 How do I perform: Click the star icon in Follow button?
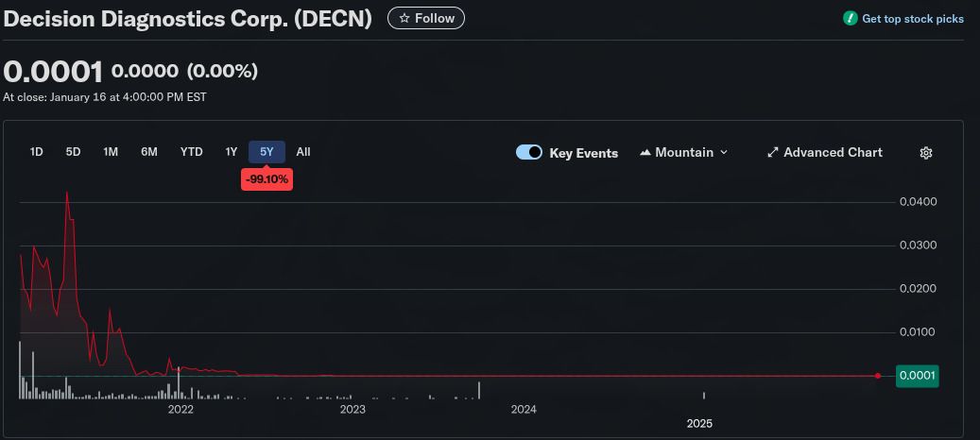point(404,18)
